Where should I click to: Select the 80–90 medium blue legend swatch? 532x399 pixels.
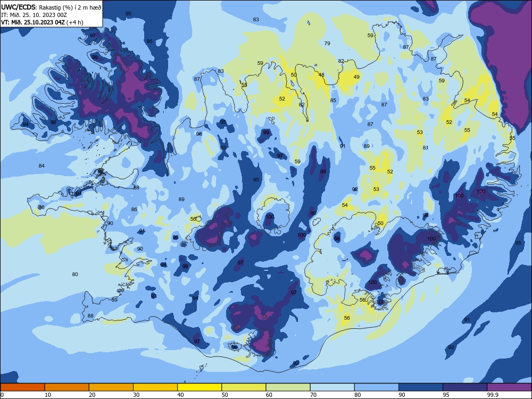377,387
